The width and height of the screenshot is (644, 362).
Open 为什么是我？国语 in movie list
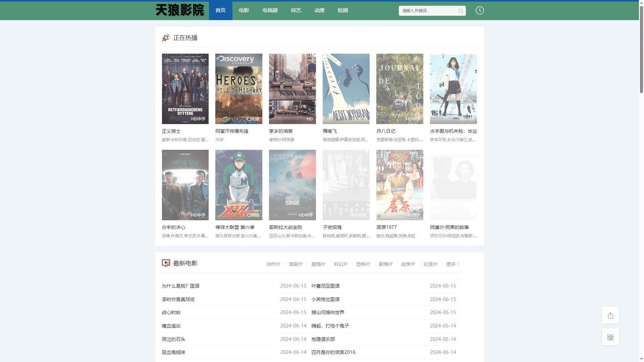tap(181, 286)
